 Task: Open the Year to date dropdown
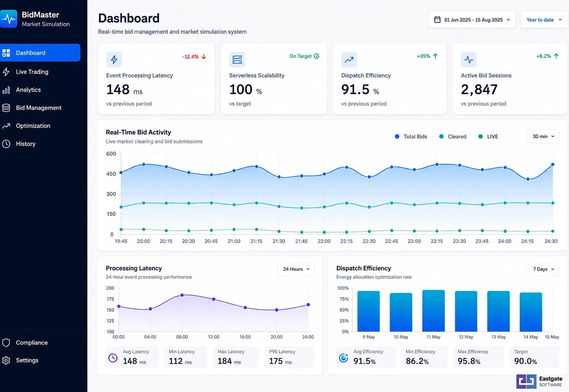pos(544,20)
